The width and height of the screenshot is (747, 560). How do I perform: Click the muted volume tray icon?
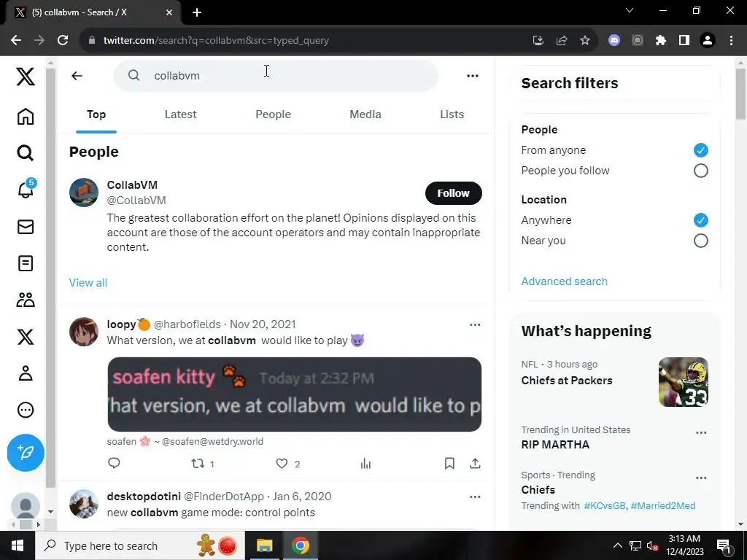click(x=653, y=545)
